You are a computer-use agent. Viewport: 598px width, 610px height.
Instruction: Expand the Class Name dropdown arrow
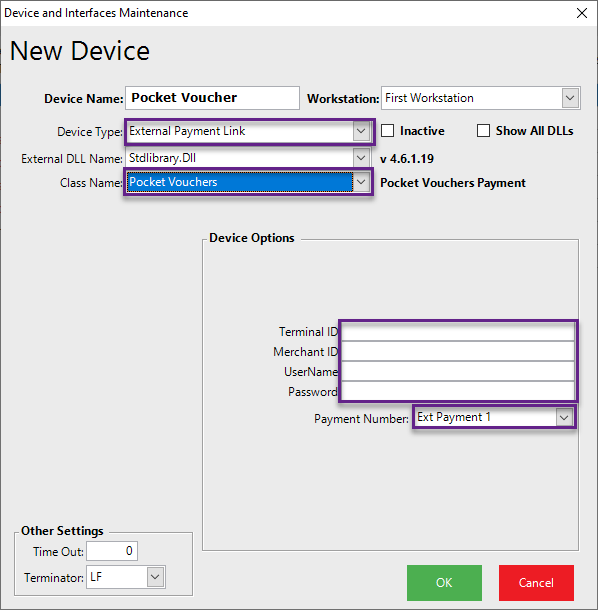361,182
